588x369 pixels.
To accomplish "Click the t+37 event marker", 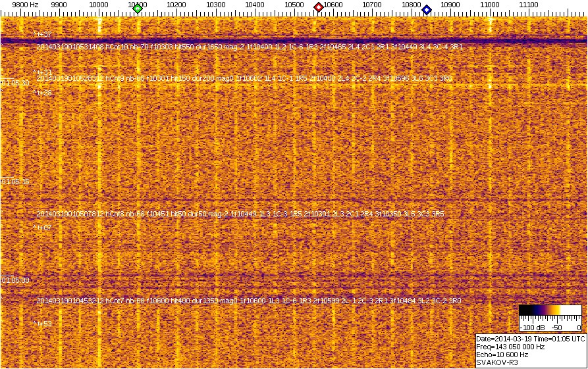I will pyautogui.click(x=43, y=34).
